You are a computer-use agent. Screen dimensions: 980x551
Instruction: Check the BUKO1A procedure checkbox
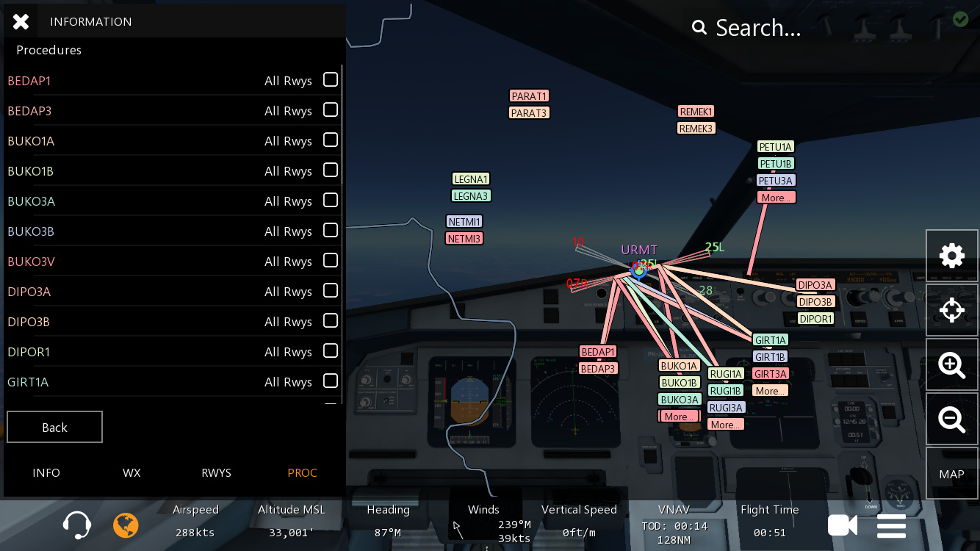click(331, 140)
